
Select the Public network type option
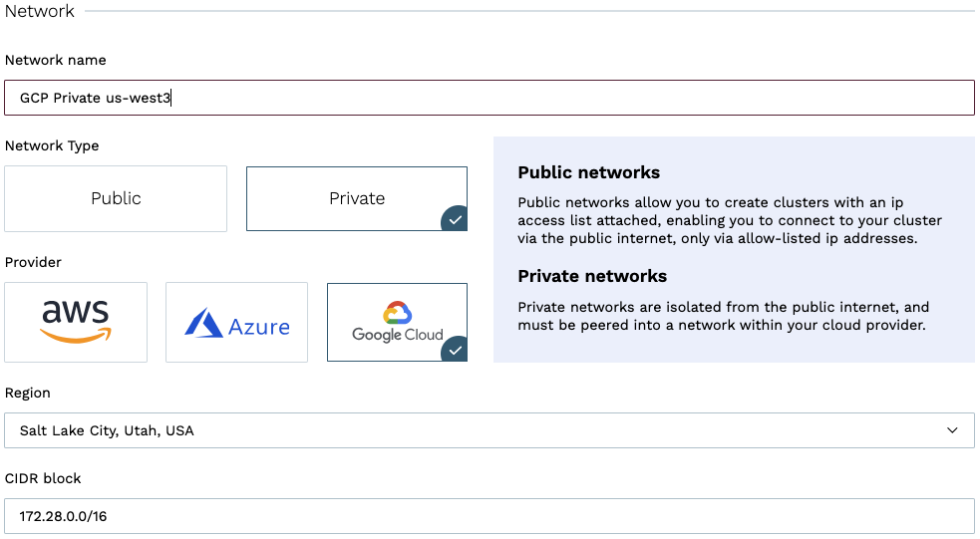click(116, 198)
